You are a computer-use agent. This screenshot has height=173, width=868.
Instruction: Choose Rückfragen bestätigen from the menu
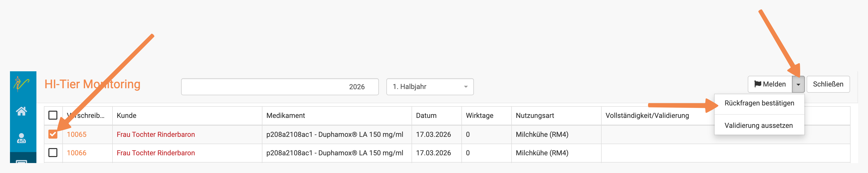pyautogui.click(x=759, y=103)
